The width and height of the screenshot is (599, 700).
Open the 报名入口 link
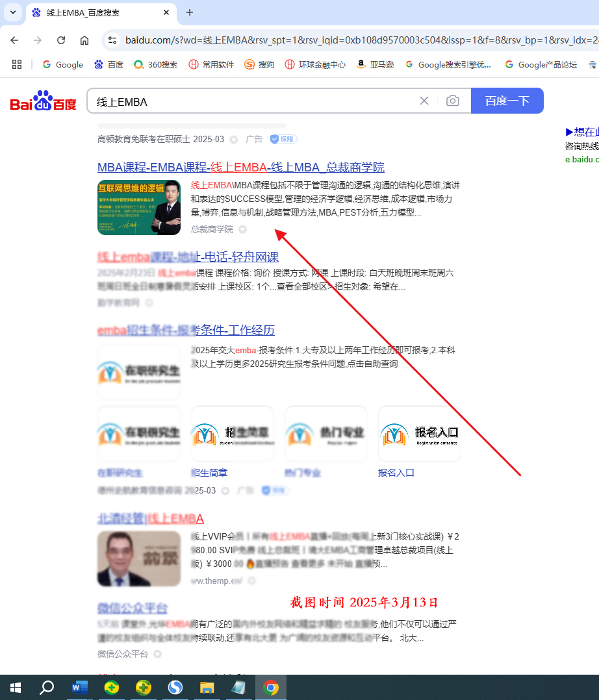tap(396, 473)
